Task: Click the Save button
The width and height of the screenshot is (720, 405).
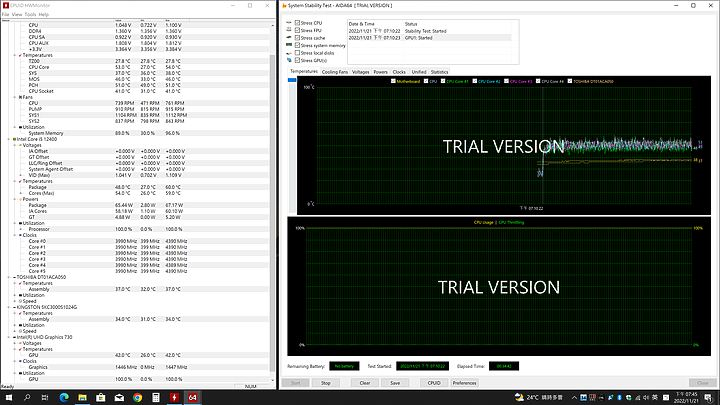Action: click(x=395, y=383)
